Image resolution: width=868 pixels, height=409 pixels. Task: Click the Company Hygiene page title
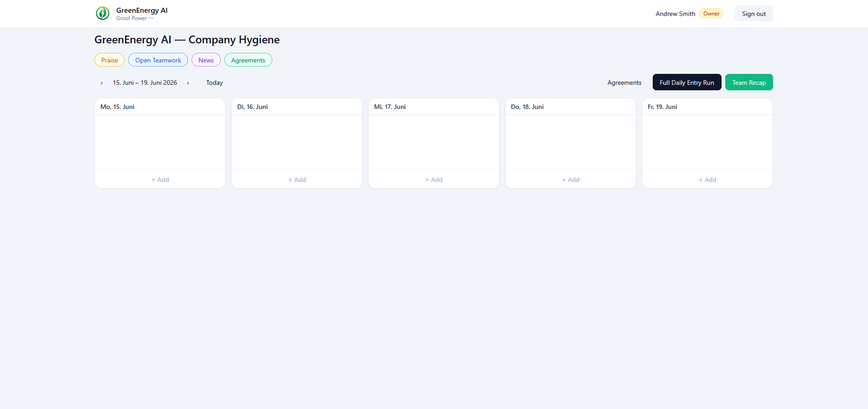(x=187, y=40)
